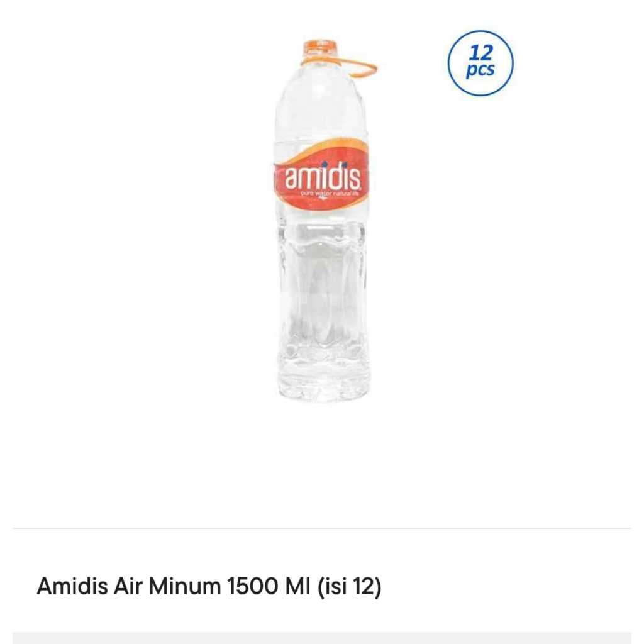Image resolution: width=644 pixels, height=644 pixels.
Task: Tap the orange bottle cap
Action: [320, 49]
